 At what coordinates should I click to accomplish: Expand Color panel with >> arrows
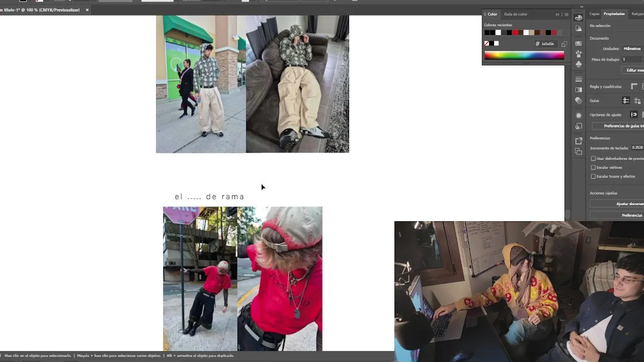(557, 15)
